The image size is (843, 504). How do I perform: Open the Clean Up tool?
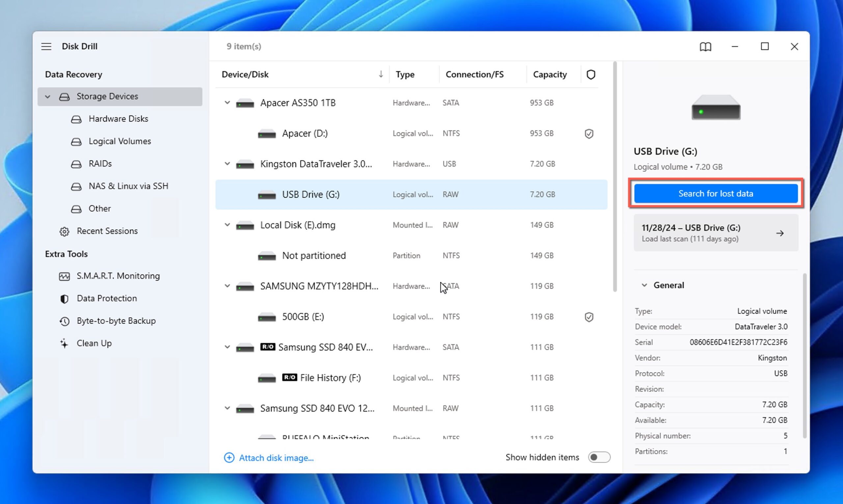[x=94, y=343]
